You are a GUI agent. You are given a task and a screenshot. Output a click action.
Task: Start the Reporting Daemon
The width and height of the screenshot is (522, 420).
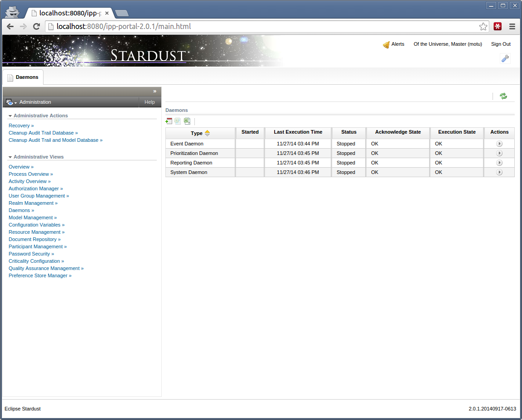499,163
